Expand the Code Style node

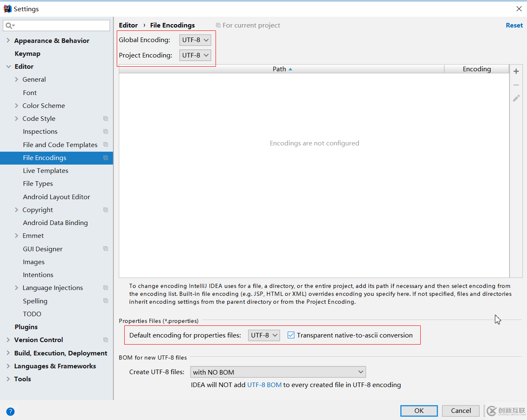click(x=17, y=119)
